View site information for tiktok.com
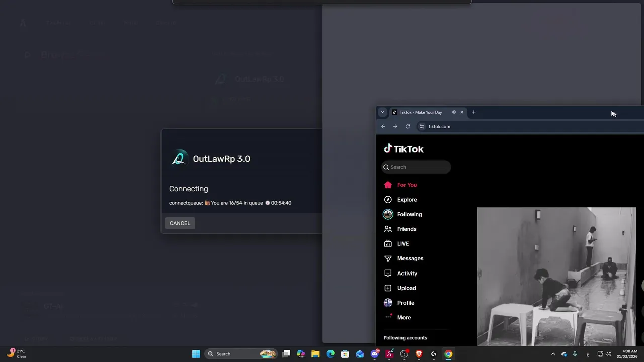This screenshot has height=362, width=644. 422,126
